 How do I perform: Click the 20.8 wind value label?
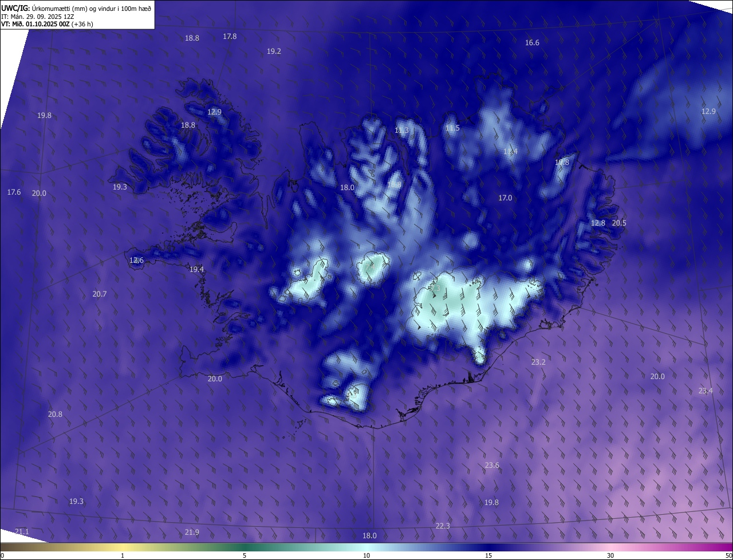[55, 414]
